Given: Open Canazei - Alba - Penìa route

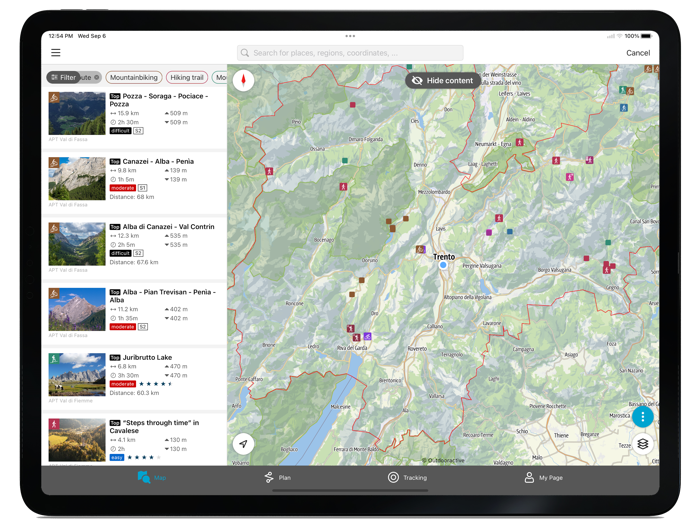Looking at the screenshot, I should (134, 183).
